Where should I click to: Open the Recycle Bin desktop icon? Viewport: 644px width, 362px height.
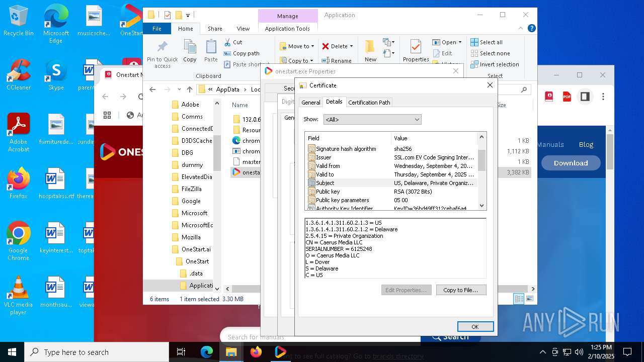pos(19,21)
